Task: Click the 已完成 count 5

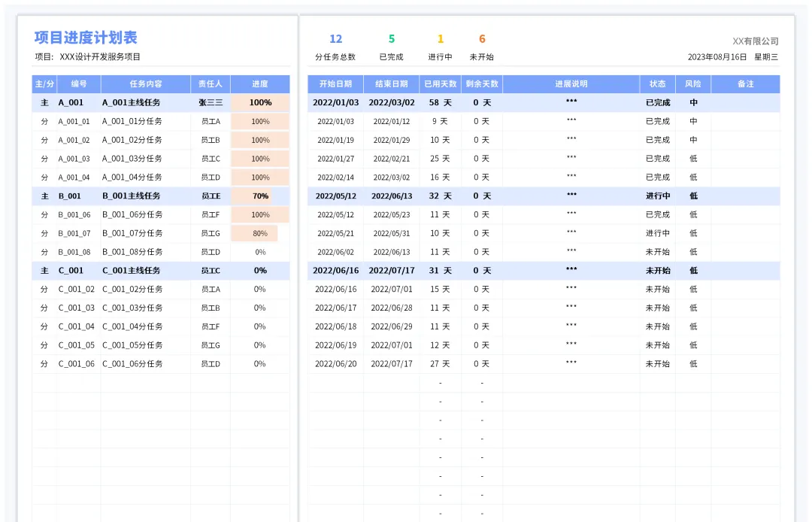Action: pos(392,39)
